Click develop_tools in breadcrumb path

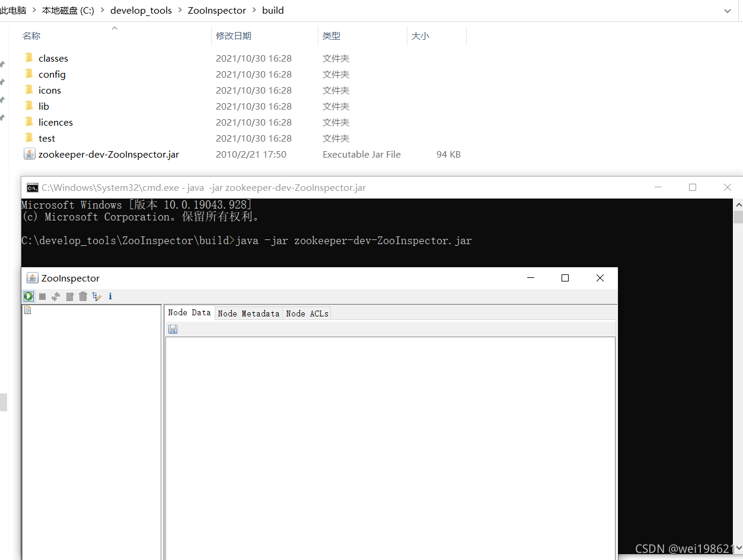tap(141, 11)
